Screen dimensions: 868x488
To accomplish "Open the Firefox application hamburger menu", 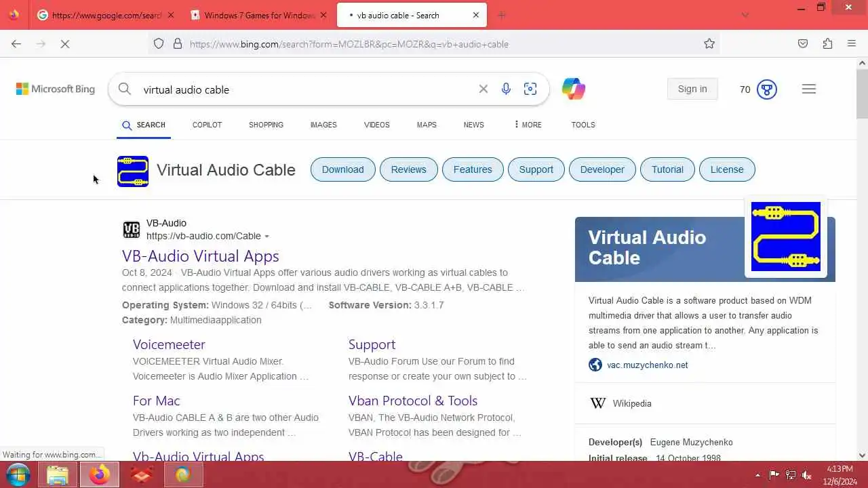I will pyautogui.click(x=852, y=44).
